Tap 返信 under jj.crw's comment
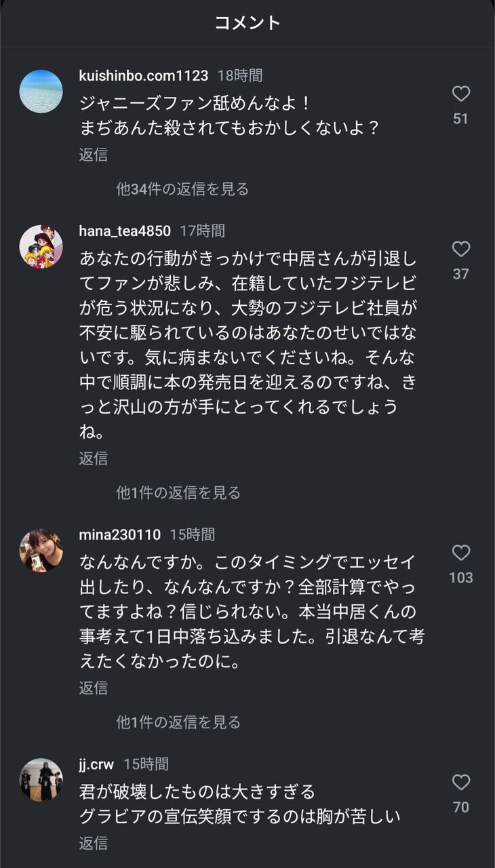Viewport: 495px width, 868px height. pos(93,843)
